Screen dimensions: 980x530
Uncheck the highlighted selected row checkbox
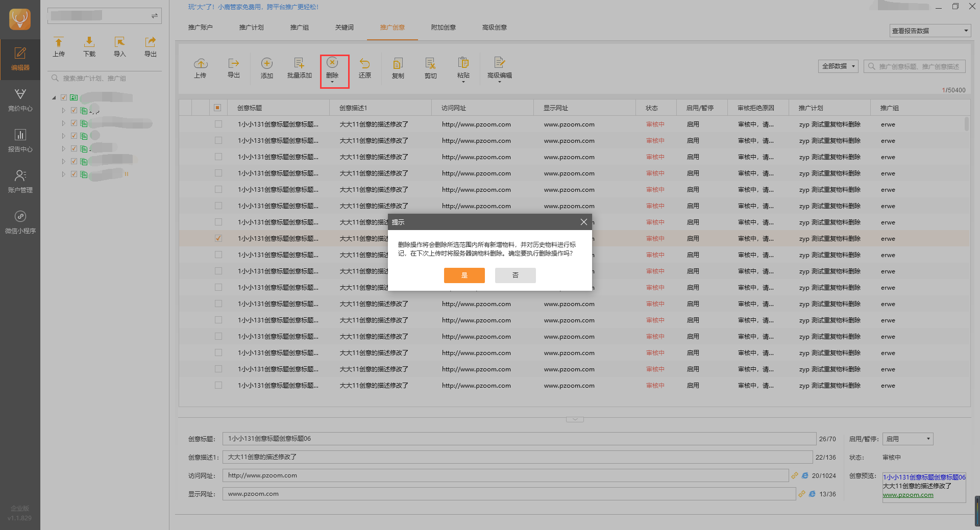click(218, 238)
